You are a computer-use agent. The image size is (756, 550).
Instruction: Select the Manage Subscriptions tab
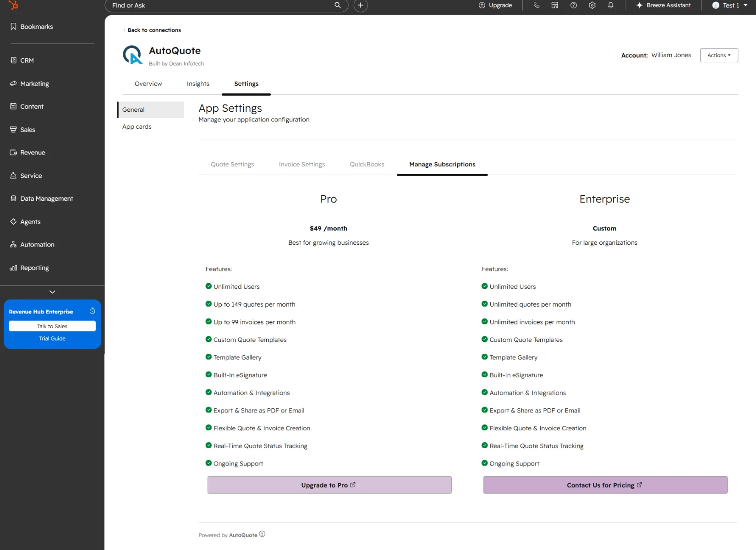[442, 165]
